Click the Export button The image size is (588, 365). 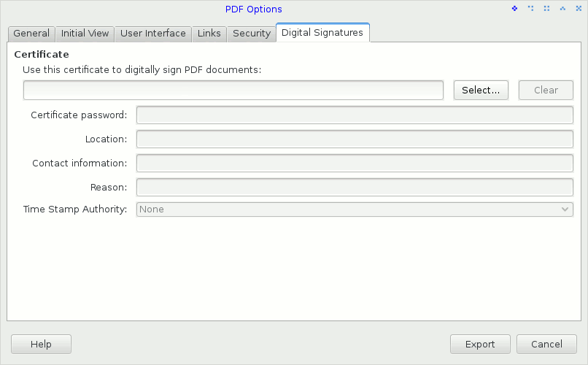click(x=480, y=345)
